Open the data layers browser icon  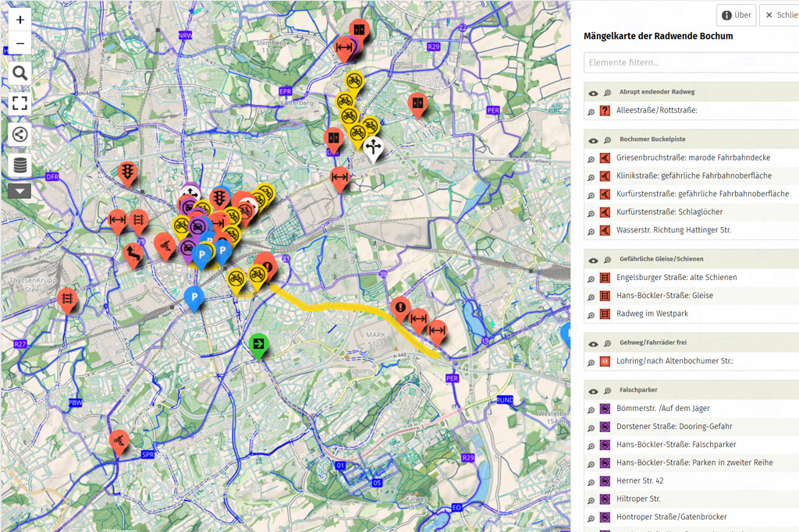[x=20, y=165]
